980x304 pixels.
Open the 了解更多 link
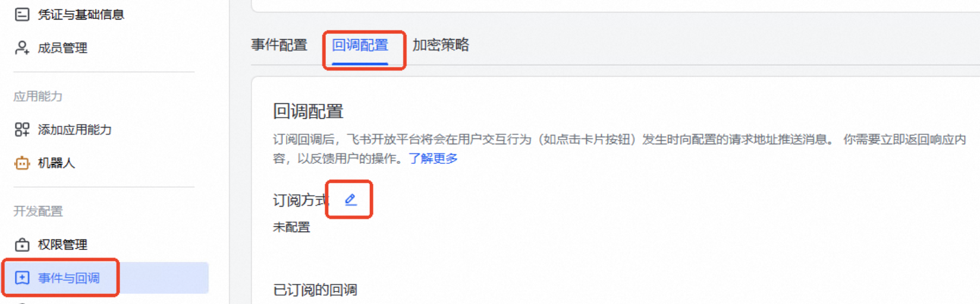433,159
